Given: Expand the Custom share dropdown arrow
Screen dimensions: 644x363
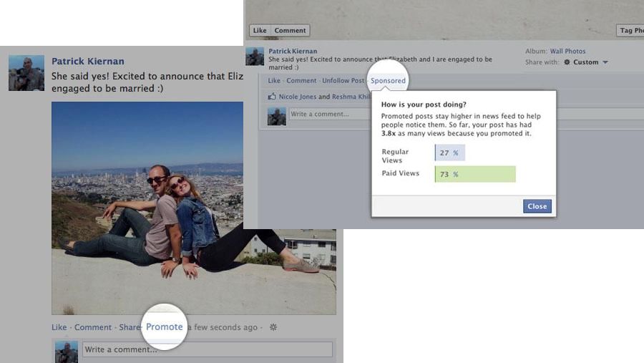Looking at the screenshot, I should (605, 62).
